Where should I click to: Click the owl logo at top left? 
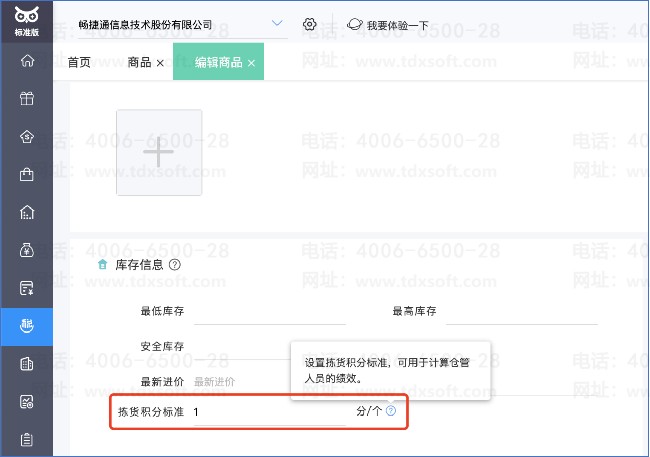coord(27,15)
